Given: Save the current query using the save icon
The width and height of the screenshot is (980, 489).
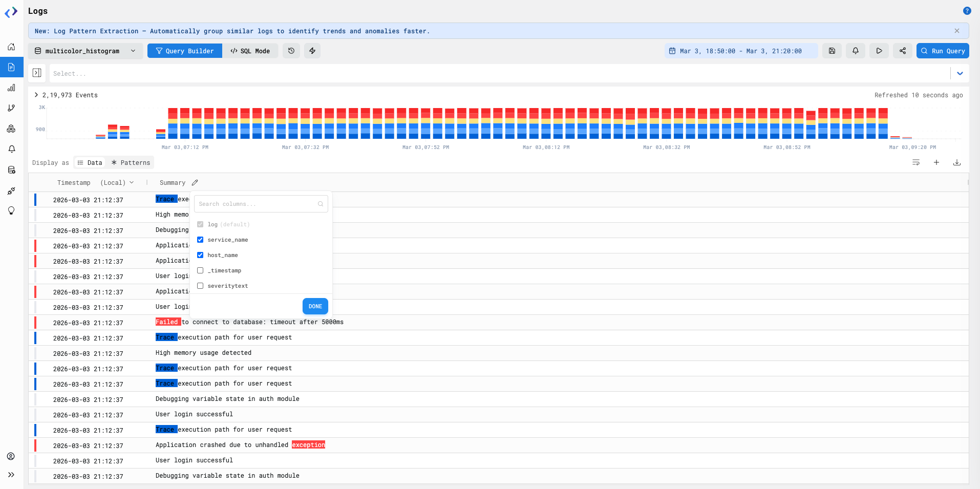Looking at the screenshot, I should tap(832, 51).
